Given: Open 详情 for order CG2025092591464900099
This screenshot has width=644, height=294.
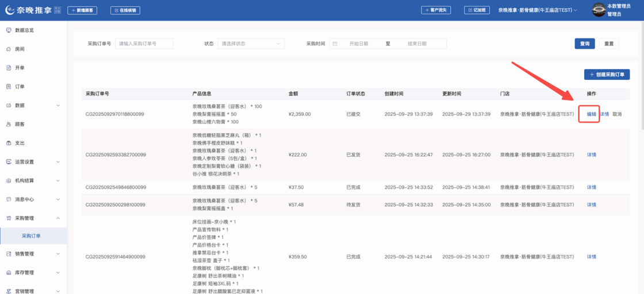Looking at the screenshot, I should (592, 257).
